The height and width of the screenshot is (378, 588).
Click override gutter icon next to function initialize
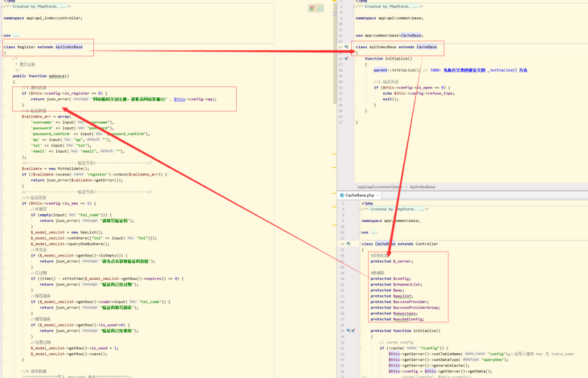click(x=347, y=59)
